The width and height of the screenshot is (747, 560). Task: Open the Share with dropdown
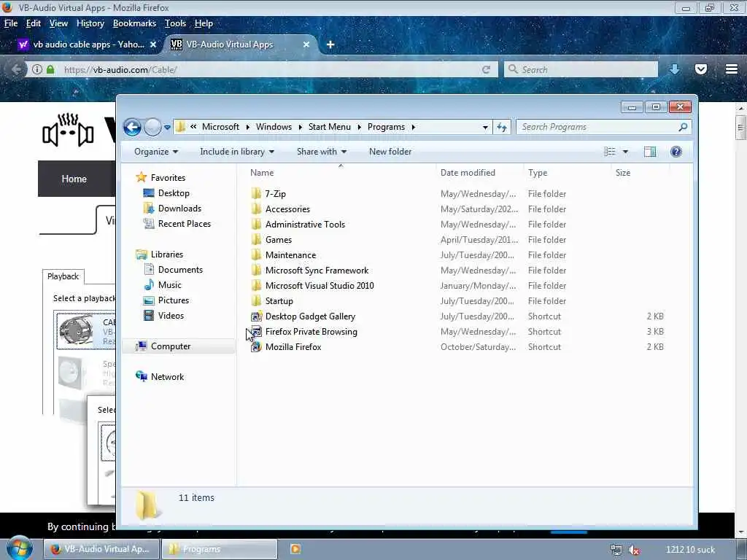click(x=322, y=152)
